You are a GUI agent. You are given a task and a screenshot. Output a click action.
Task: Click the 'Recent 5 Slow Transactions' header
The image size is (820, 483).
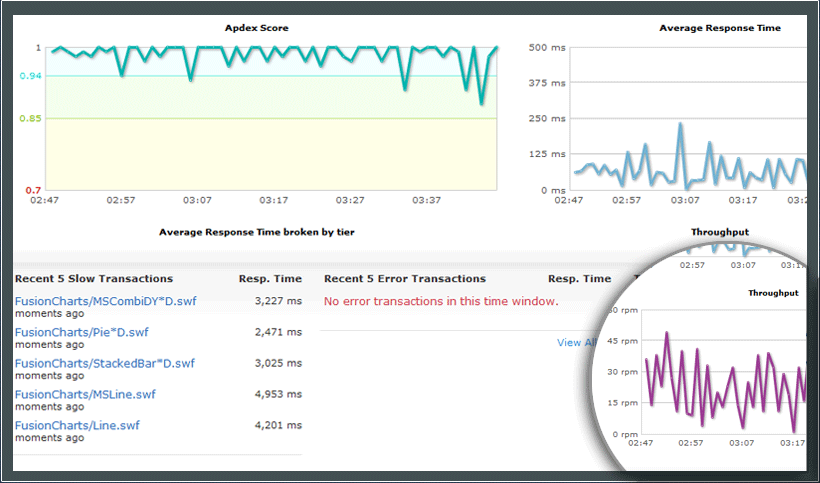coord(94,279)
